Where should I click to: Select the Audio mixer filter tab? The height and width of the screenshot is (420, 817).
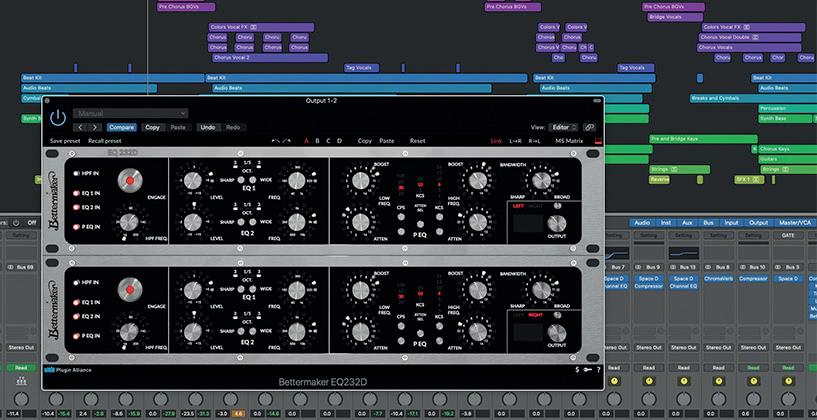coord(642,223)
